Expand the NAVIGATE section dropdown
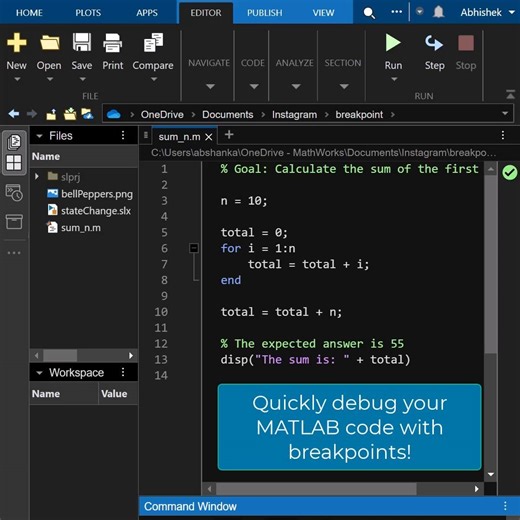Screen dimensions: 520x520 click(x=210, y=86)
